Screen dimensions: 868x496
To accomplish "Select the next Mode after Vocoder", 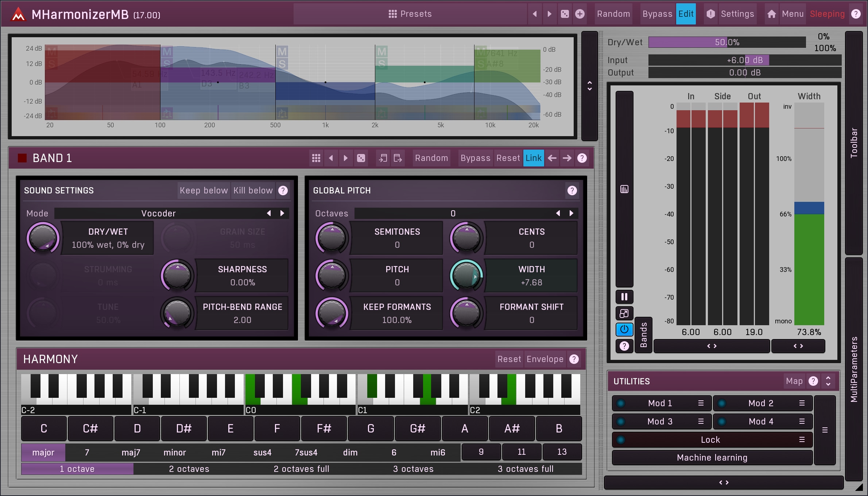I will click(282, 213).
